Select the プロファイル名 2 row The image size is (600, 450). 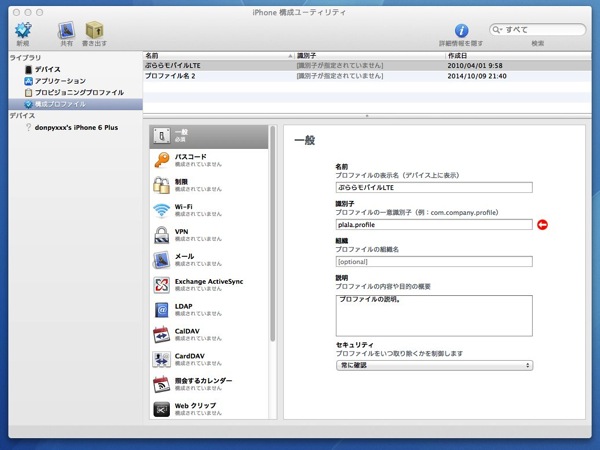coord(367,76)
